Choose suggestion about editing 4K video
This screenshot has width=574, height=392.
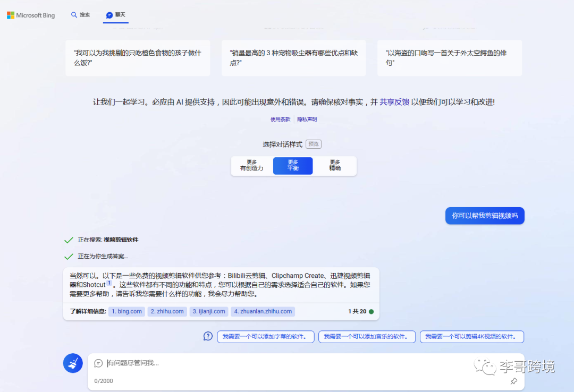click(472, 337)
